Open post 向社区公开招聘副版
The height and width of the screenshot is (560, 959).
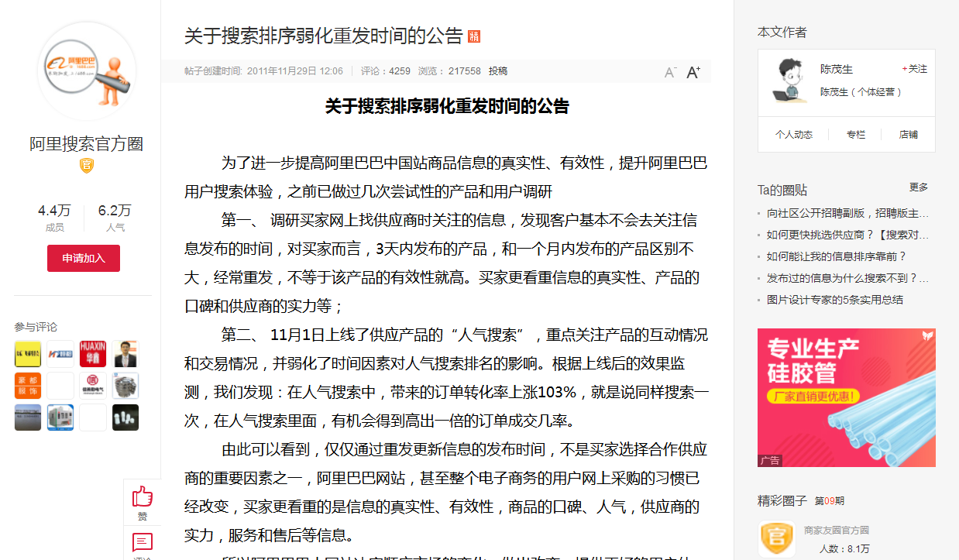pyautogui.click(x=847, y=213)
